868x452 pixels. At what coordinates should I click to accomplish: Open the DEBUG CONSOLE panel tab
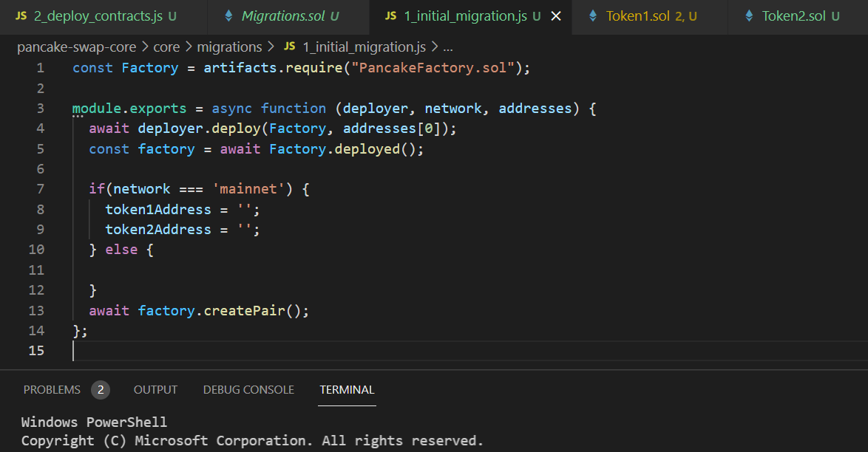click(x=248, y=390)
